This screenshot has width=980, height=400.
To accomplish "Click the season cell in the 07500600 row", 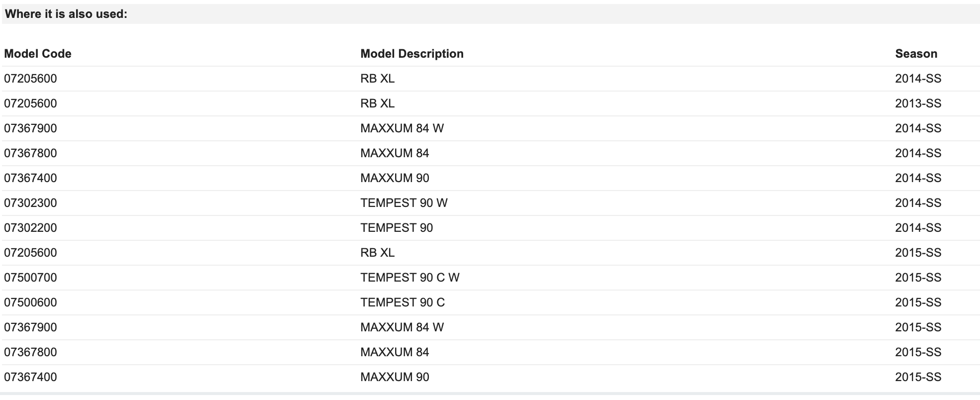I will [918, 302].
